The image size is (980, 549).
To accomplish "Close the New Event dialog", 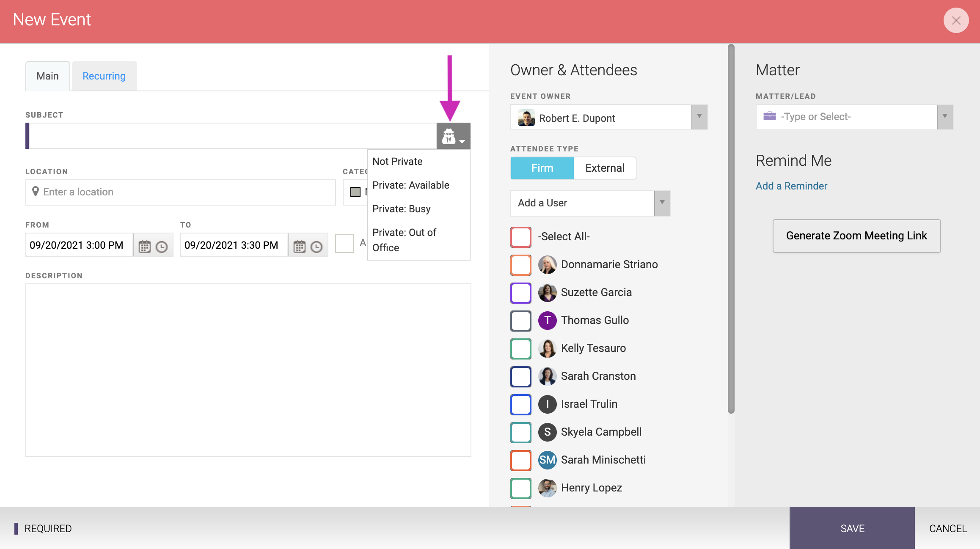I will (x=956, y=20).
